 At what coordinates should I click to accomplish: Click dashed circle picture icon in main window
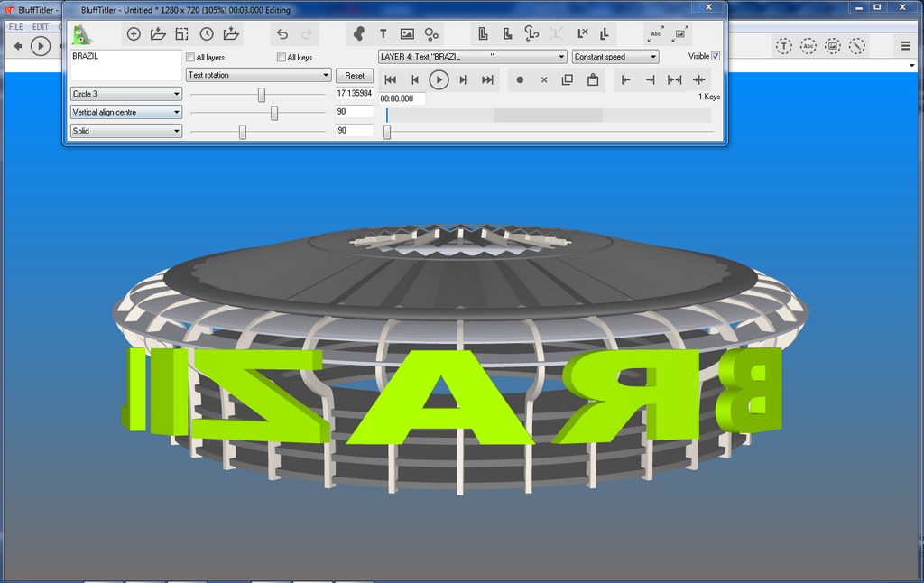pyautogui.click(x=832, y=46)
